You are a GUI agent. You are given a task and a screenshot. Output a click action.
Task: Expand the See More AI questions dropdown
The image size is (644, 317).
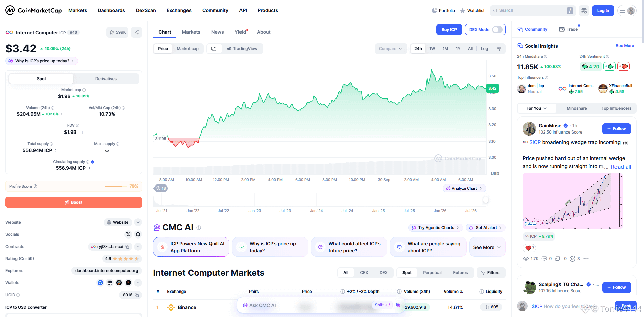[x=487, y=247]
